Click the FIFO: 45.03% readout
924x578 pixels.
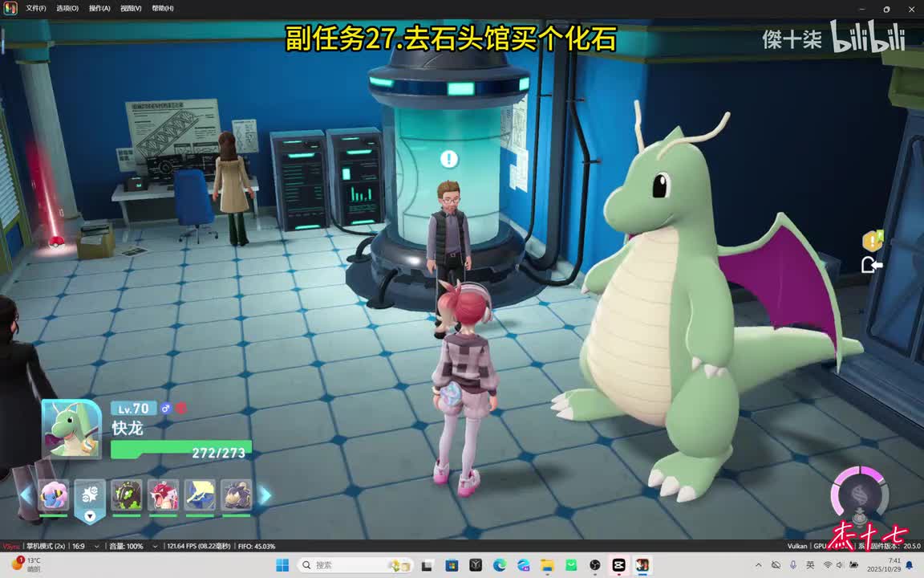(257, 546)
